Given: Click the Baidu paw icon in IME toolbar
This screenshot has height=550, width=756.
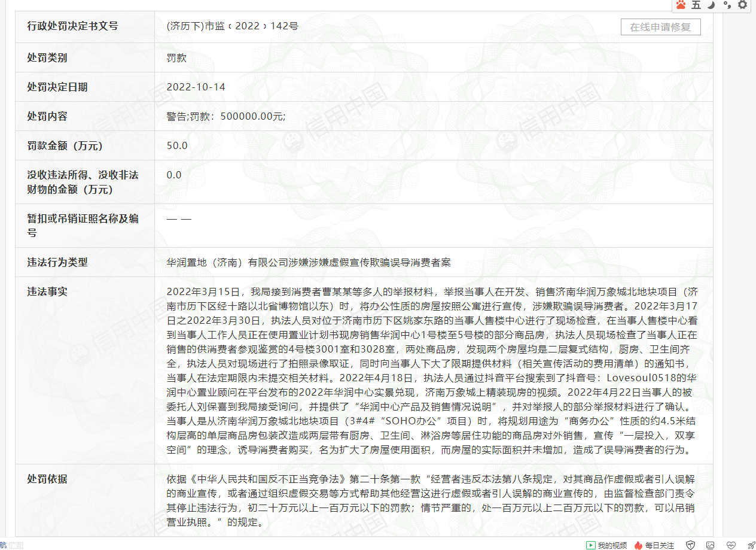Looking at the screenshot, I should (681, 5).
